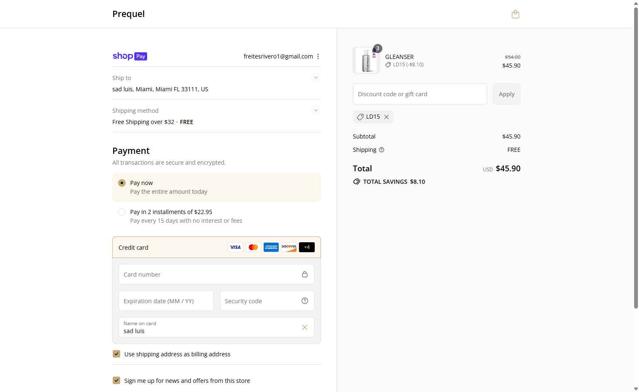Click the American Express icon
The image size is (639, 392).
271,247
